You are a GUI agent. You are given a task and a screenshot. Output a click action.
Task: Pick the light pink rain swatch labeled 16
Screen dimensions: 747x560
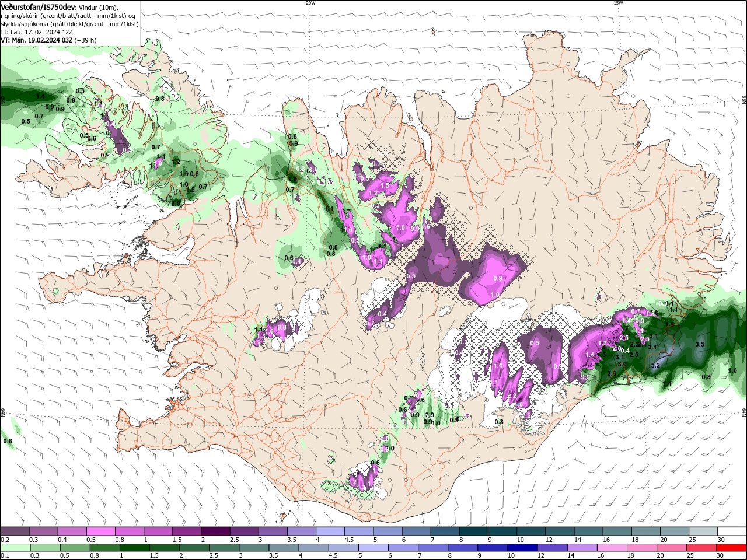[611, 548]
